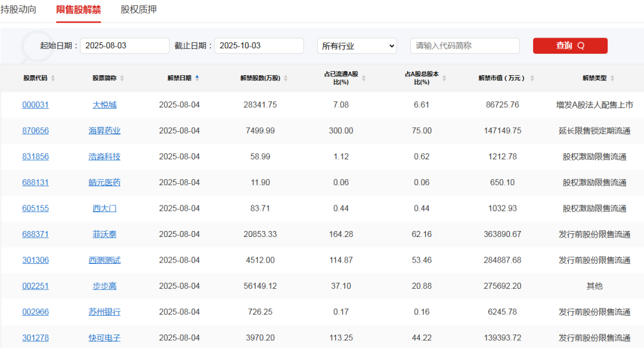Viewport: 644px width, 348px height.
Task: Sort by 解禁股数(万股) column arrows
Action: pyautogui.click(x=286, y=78)
